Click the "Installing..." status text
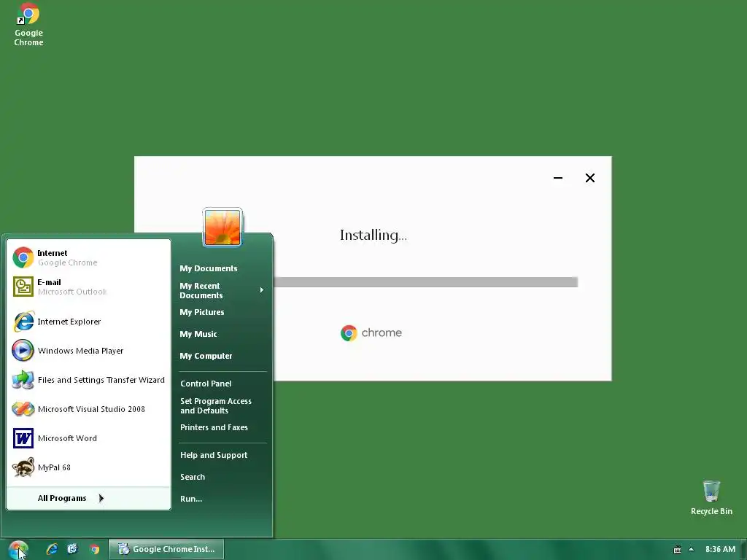This screenshot has width=747, height=560. tap(373, 236)
